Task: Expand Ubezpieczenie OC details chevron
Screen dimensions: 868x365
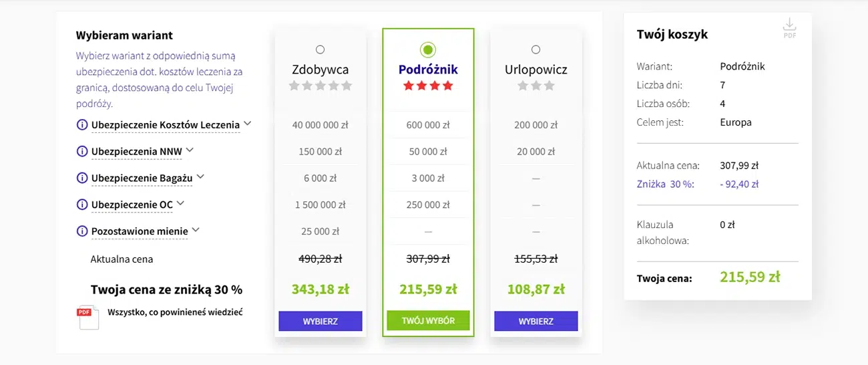Action: coord(180,203)
